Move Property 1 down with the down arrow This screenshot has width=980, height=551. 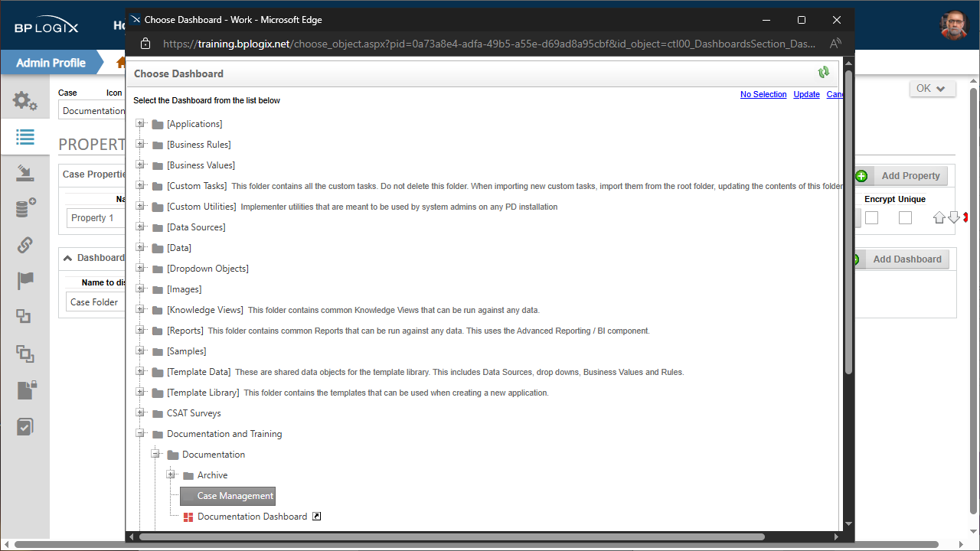[x=954, y=218]
